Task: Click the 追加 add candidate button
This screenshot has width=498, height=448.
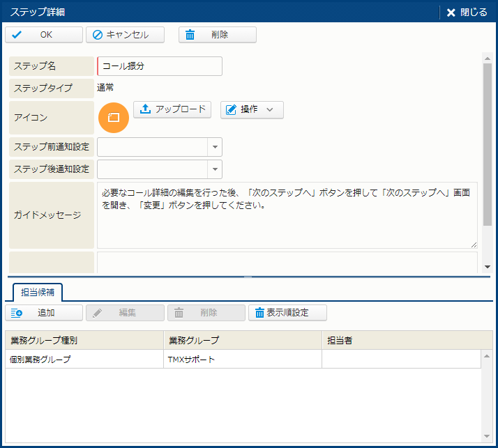Action: [x=43, y=313]
